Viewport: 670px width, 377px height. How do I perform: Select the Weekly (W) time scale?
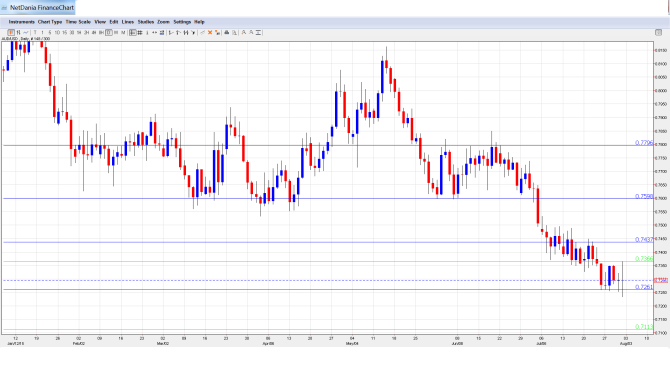tap(116, 32)
